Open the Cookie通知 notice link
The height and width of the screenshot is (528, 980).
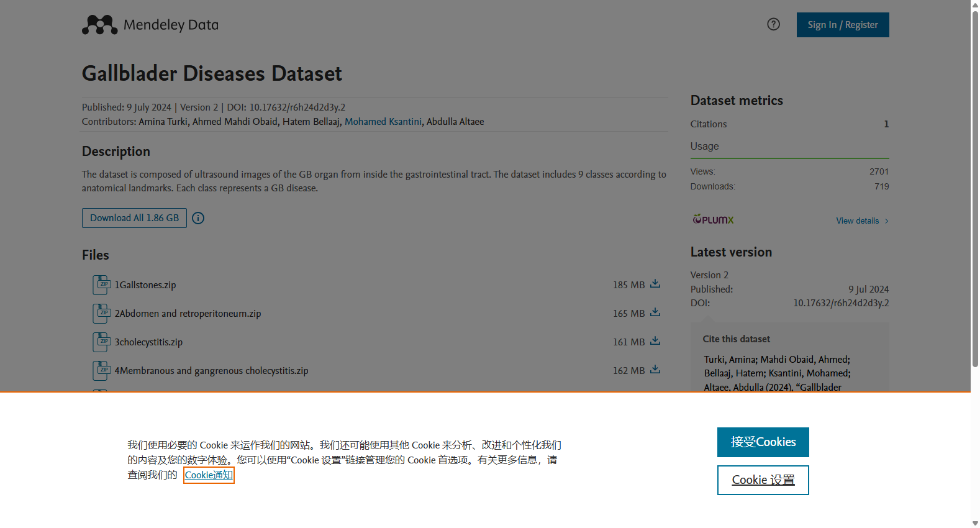point(209,475)
